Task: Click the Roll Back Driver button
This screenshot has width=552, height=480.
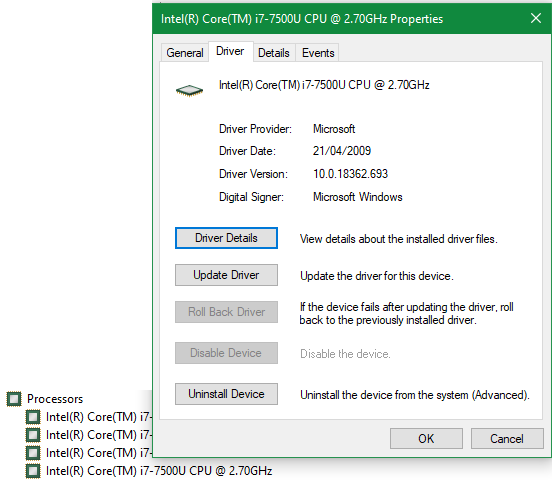Action: (x=226, y=312)
